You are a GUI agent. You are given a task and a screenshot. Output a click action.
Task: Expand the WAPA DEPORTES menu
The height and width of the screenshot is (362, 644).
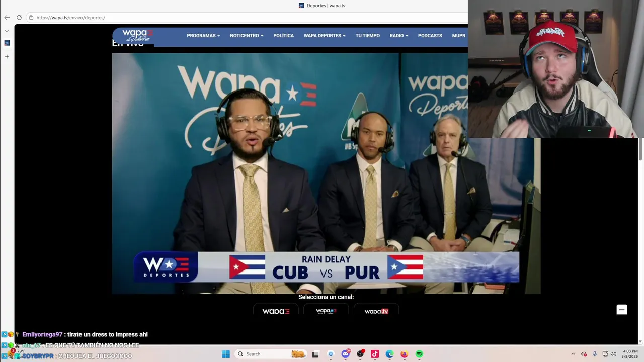tap(325, 36)
